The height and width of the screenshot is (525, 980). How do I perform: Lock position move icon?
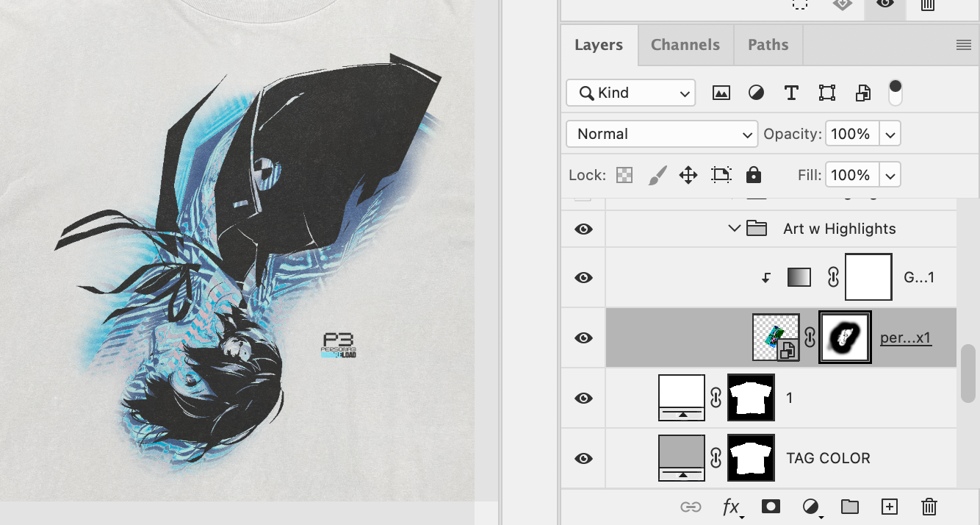tap(688, 175)
